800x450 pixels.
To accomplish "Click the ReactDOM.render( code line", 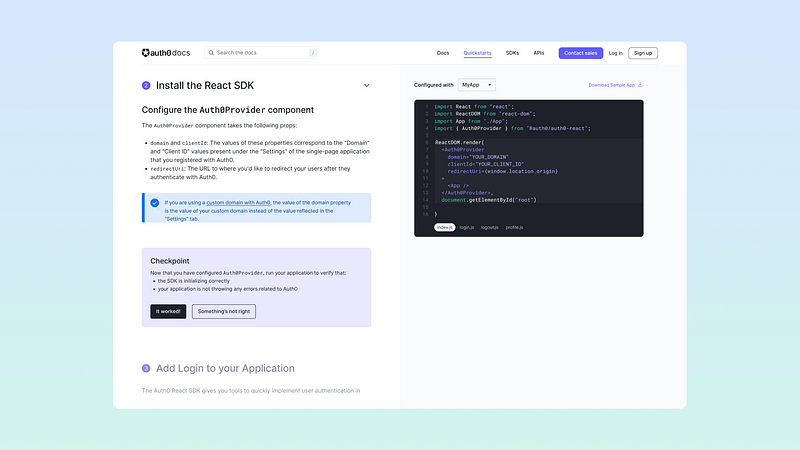I will pyautogui.click(x=459, y=143).
